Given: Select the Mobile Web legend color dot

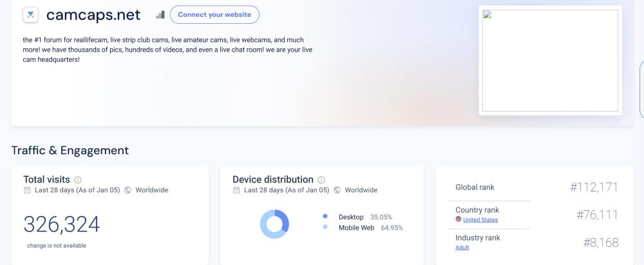Looking at the screenshot, I should click(325, 228).
